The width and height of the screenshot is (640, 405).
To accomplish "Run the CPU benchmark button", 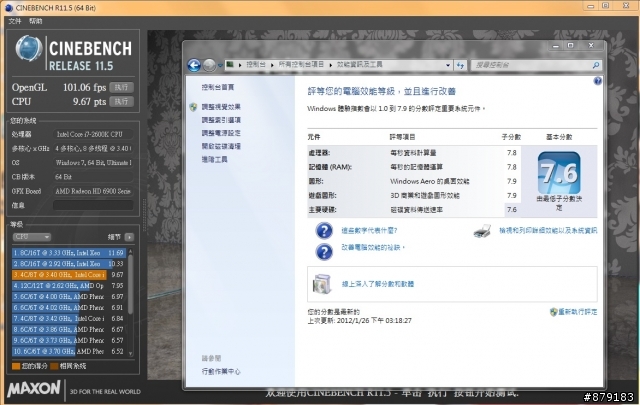I will pos(121,102).
